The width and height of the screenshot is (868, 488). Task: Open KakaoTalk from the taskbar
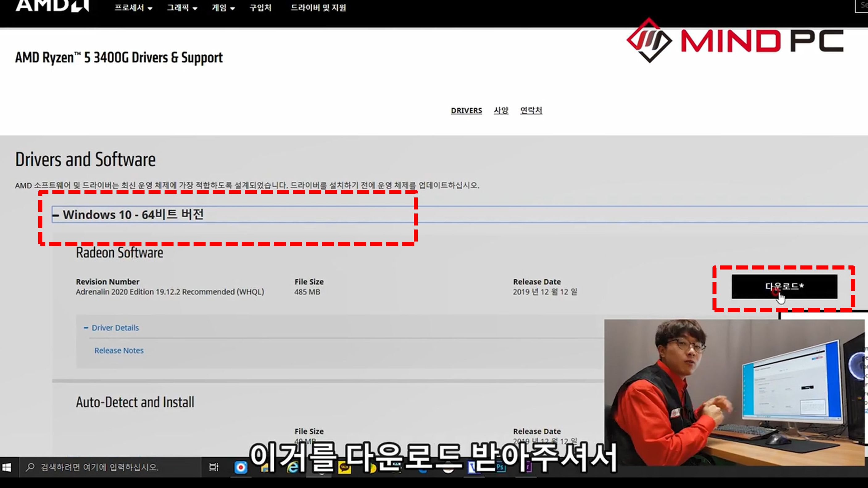point(344,468)
